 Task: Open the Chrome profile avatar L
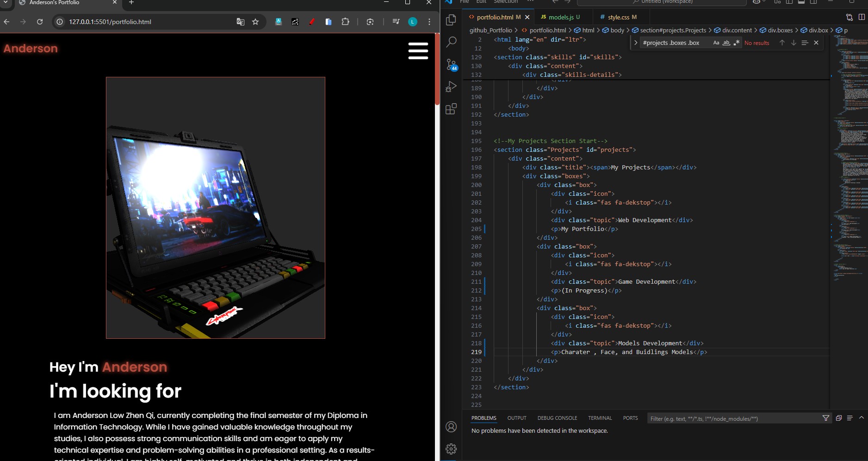(413, 22)
